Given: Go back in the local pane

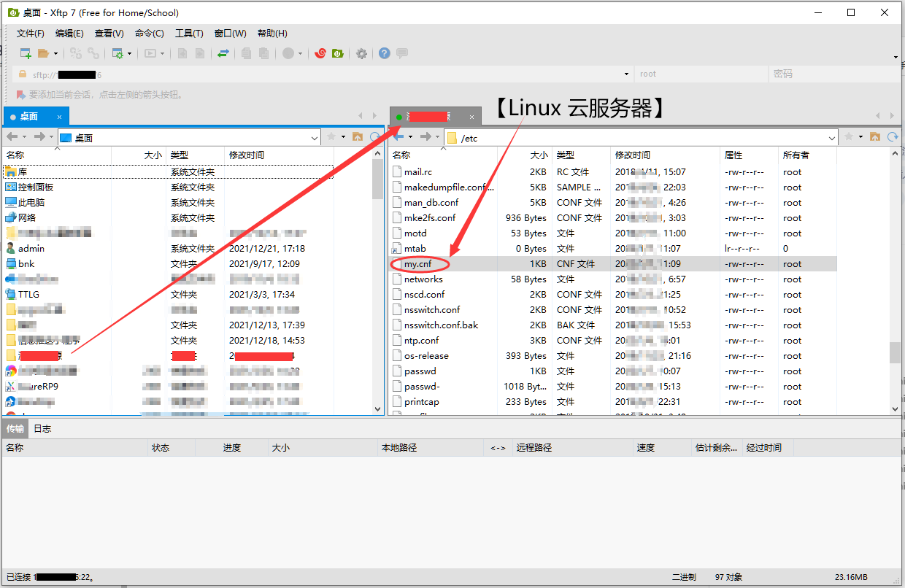Looking at the screenshot, I should [12, 136].
